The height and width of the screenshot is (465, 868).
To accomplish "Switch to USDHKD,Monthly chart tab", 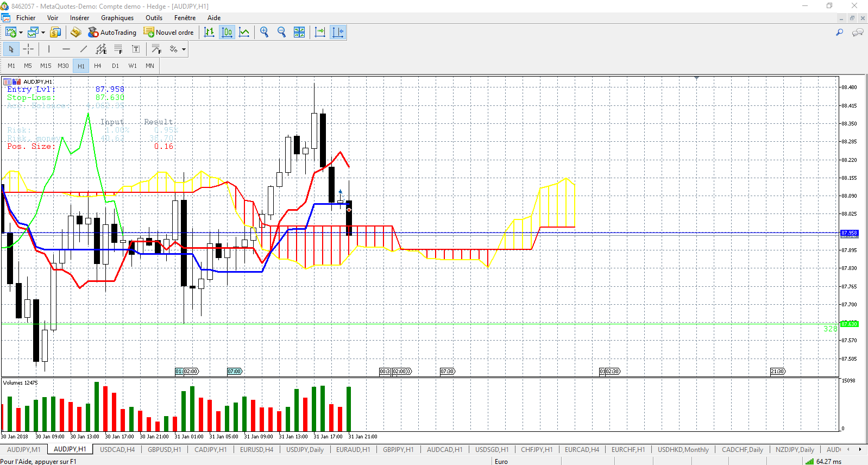I will (x=683, y=449).
